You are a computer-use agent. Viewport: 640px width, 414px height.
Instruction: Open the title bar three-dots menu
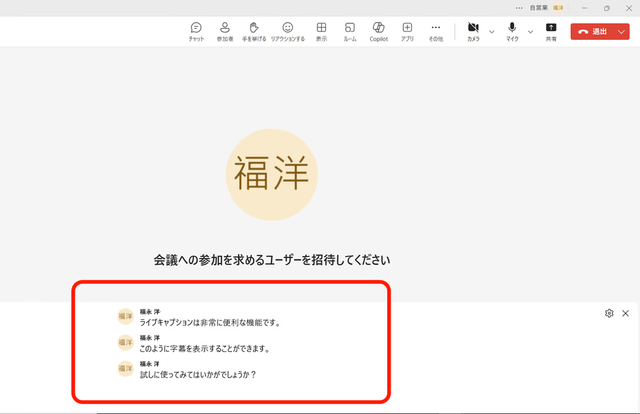[x=519, y=7]
